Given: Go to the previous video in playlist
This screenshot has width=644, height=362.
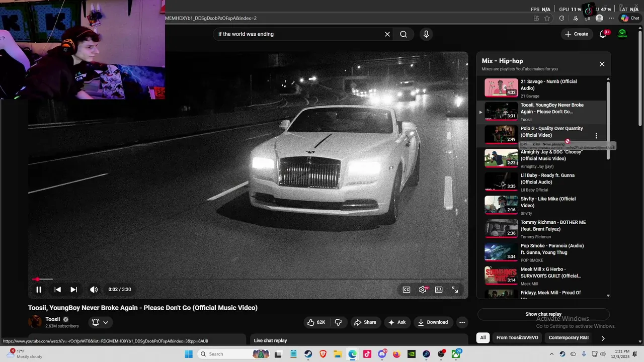Looking at the screenshot, I should pos(57,290).
